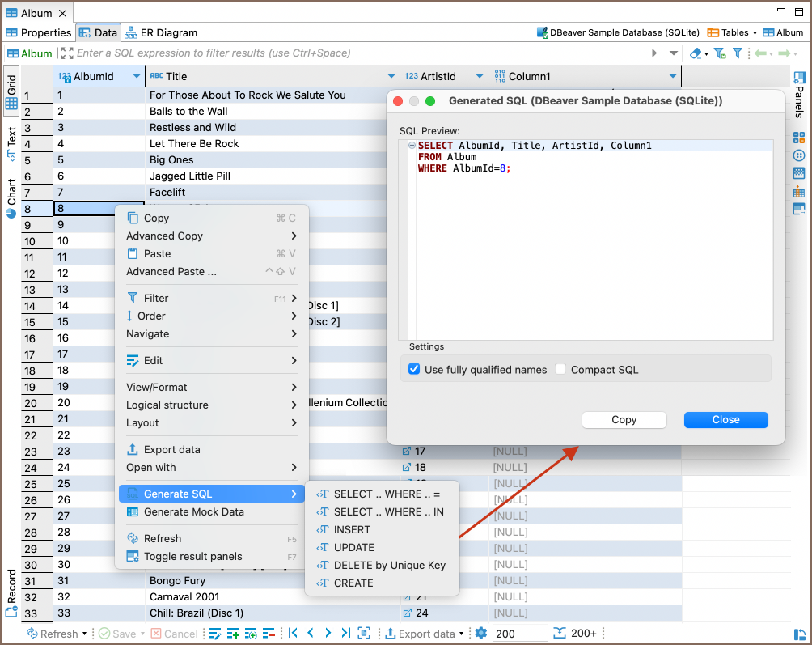Image resolution: width=812 pixels, height=645 pixels.
Task: Add a new table row using the green plus icon
Action: pyautogui.click(x=232, y=634)
